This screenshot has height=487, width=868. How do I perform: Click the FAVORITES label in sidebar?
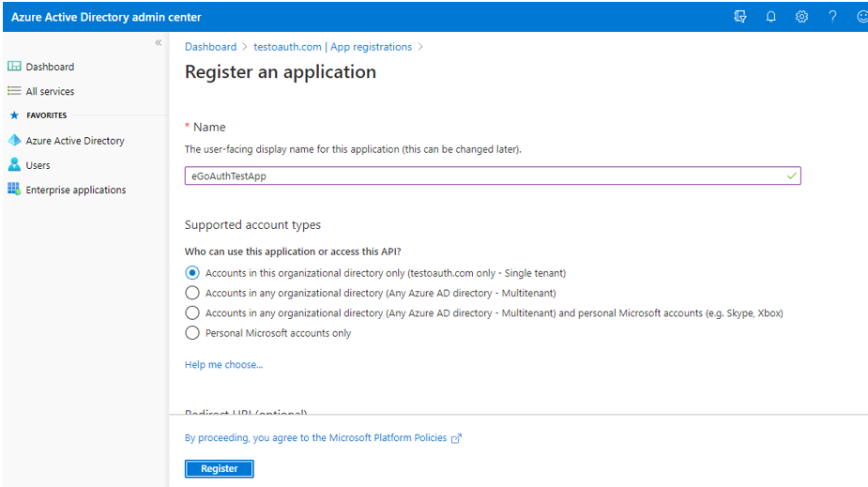coord(47,115)
